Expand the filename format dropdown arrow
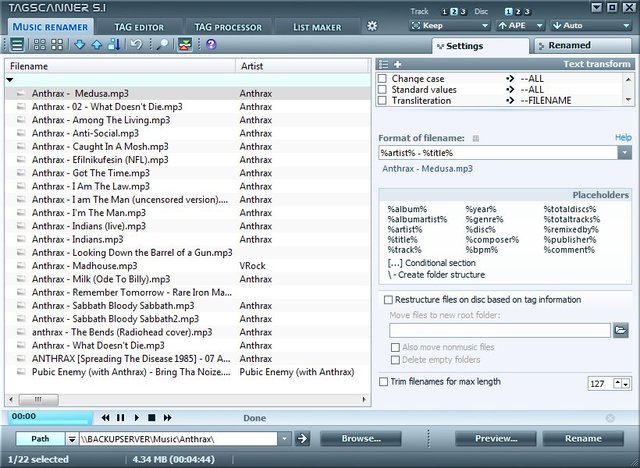 point(624,153)
